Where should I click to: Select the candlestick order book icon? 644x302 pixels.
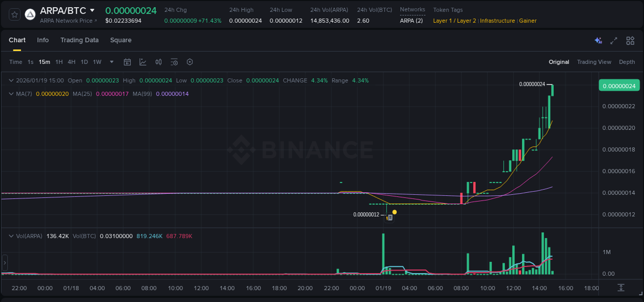point(158,61)
